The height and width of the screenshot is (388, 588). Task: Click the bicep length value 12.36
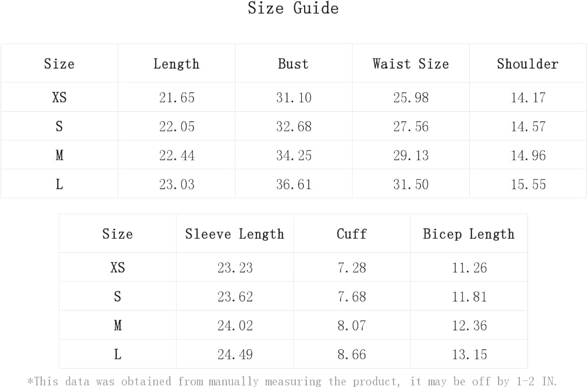coord(469,325)
